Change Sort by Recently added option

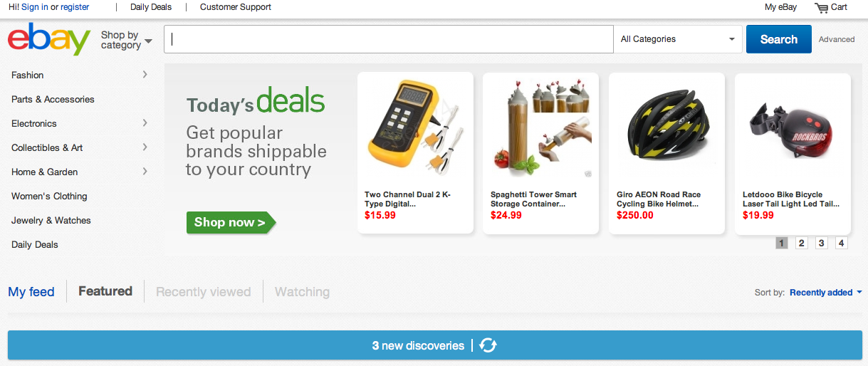coord(825,293)
